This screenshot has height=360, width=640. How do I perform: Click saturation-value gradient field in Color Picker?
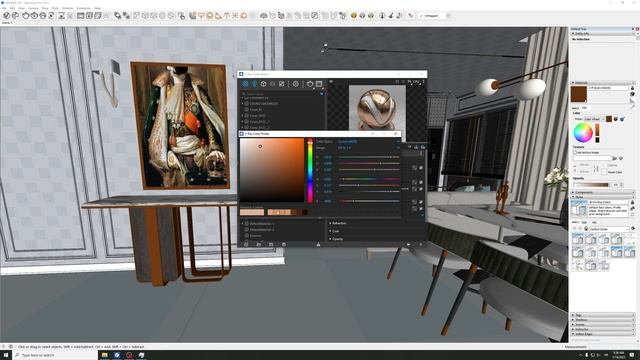pyautogui.click(x=272, y=170)
